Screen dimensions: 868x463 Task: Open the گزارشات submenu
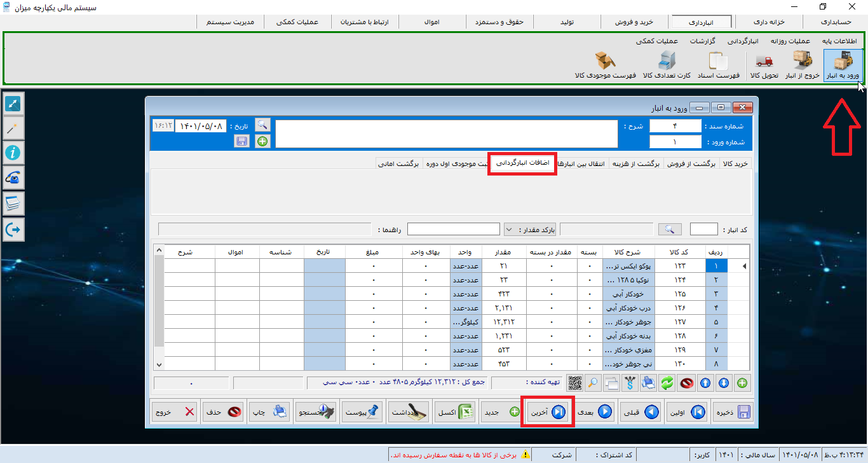[703, 41]
